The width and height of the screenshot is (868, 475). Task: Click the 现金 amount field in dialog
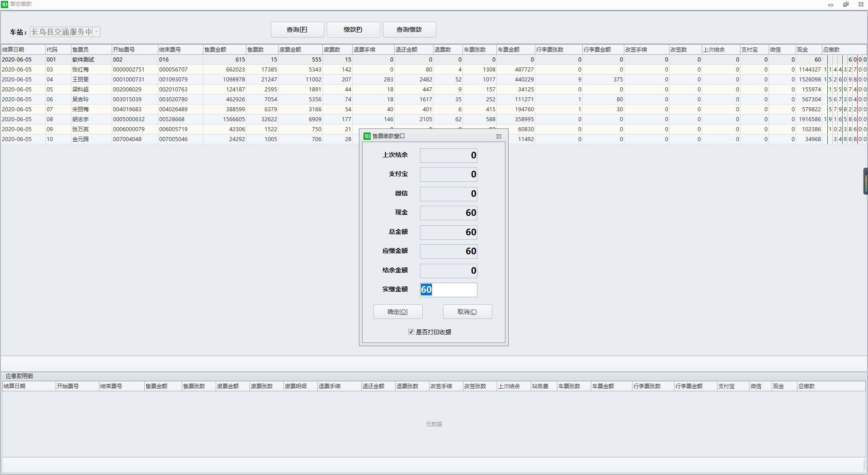pos(448,213)
